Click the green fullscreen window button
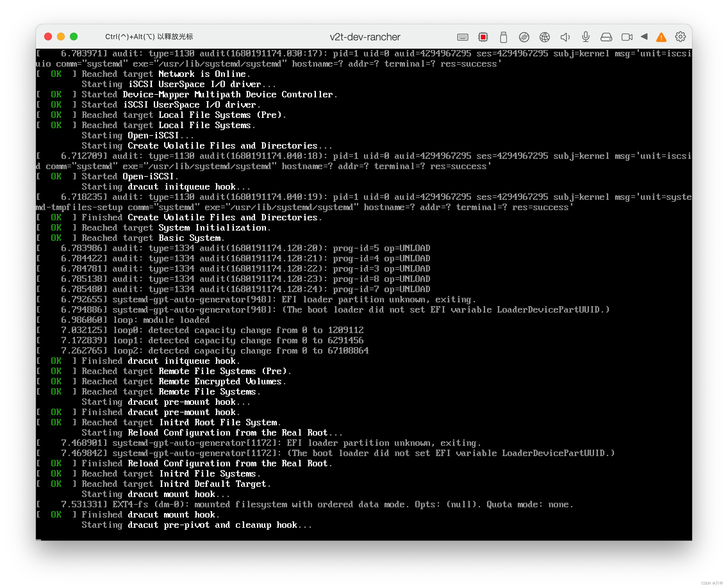Viewport: 728px width, 588px height. coord(74,37)
